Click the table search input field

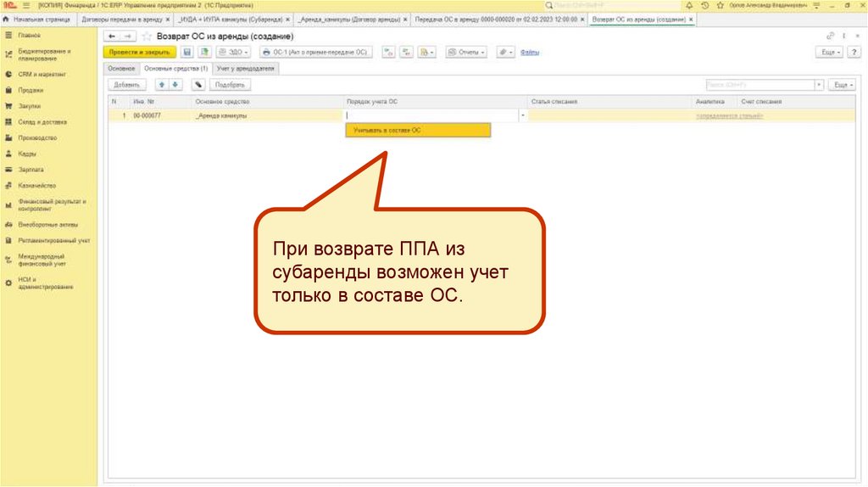pos(759,85)
